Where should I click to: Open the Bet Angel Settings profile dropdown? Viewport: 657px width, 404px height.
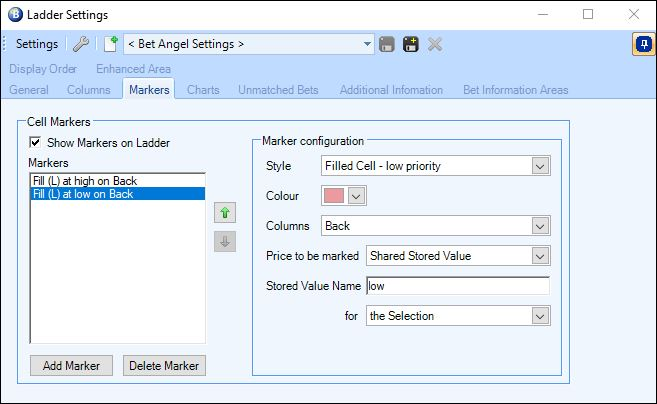pyautogui.click(x=248, y=44)
